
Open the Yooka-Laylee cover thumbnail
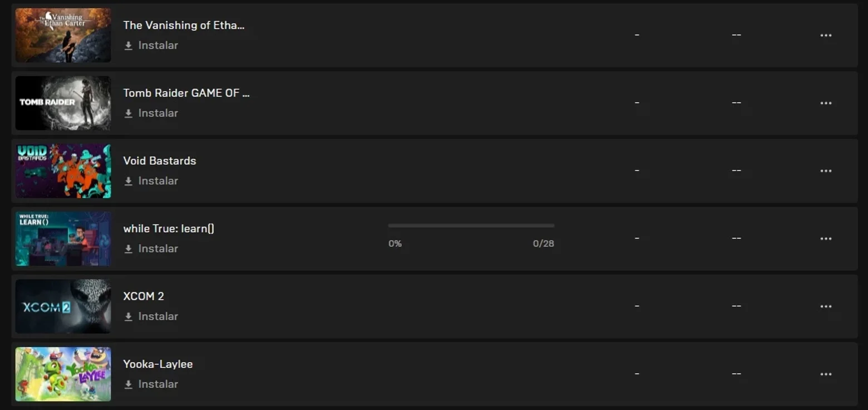click(63, 374)
